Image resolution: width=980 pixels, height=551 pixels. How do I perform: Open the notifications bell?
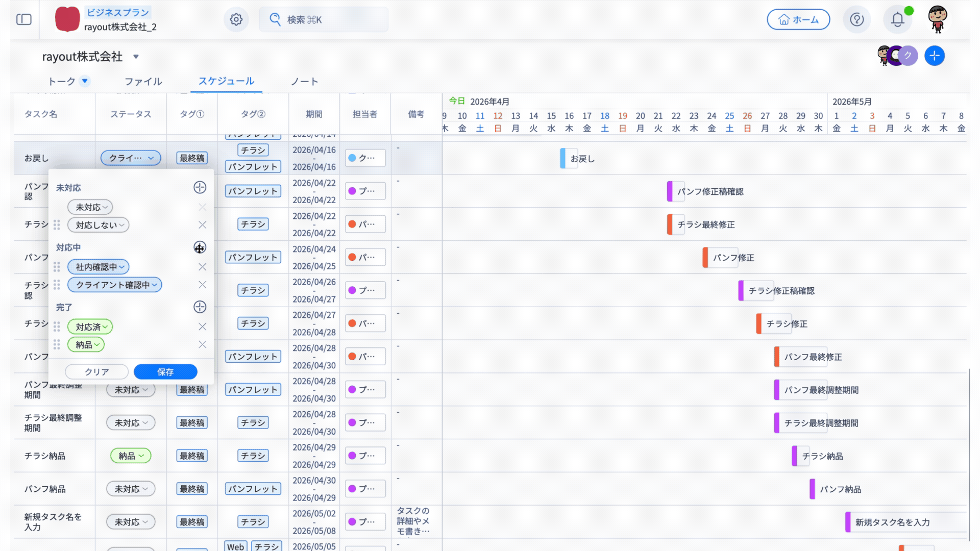(x=897, y=19)
